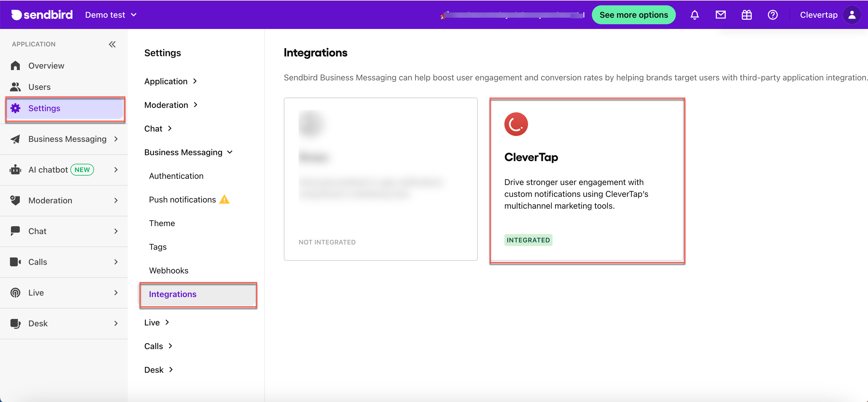Expand Live settings group
Screen dimensions: 868x402
click(157, 322)
